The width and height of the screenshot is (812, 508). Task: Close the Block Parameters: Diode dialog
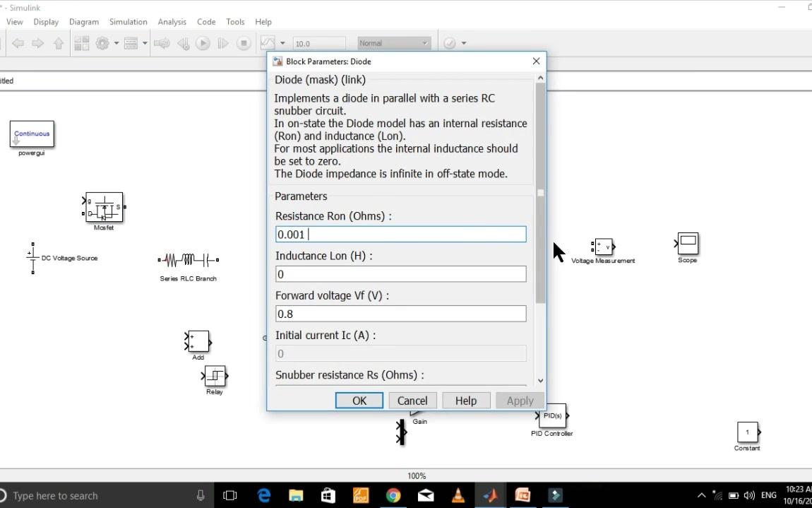point(536,61)
